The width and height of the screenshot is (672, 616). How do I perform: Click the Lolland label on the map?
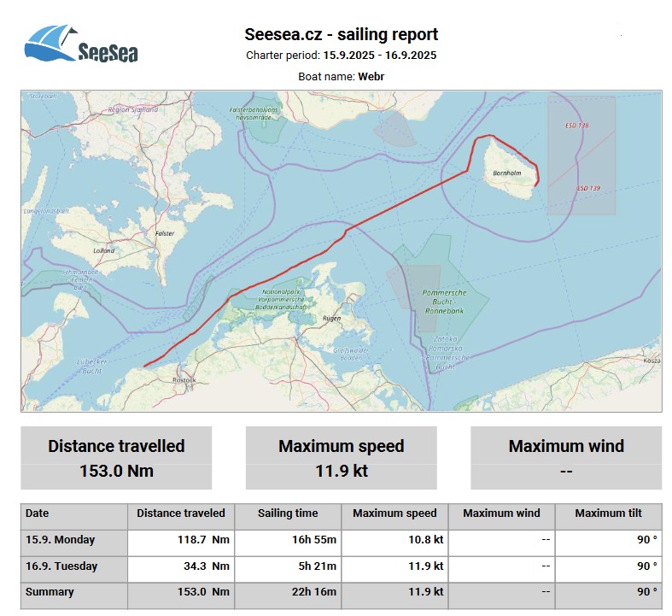[102, 251]
